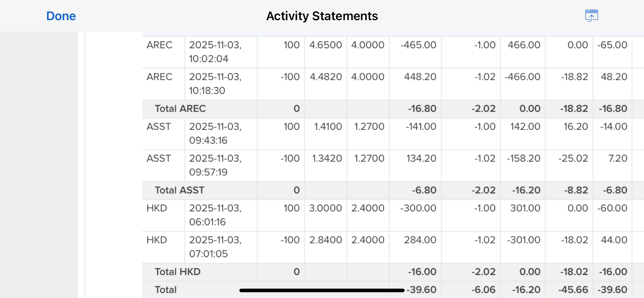Viewport: 644px width, 298px height.
Task: Click the 4.6500 price cell
Action: point(326,45)
